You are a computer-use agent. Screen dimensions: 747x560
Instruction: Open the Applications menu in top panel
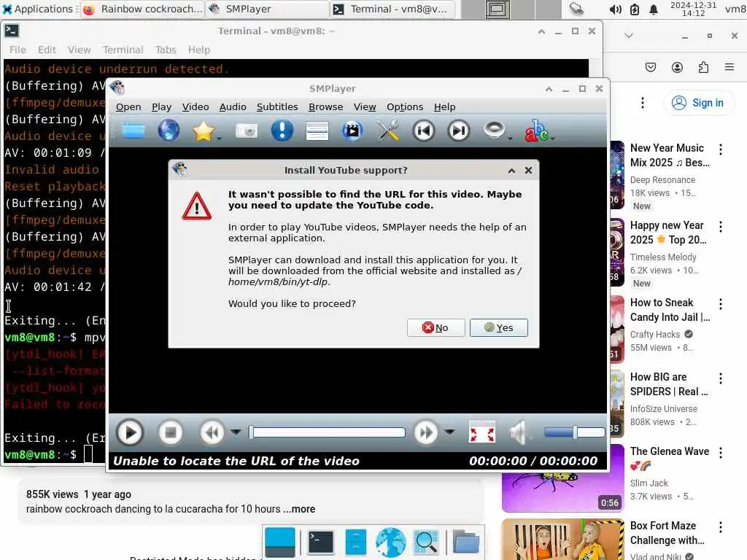(39, 9)
